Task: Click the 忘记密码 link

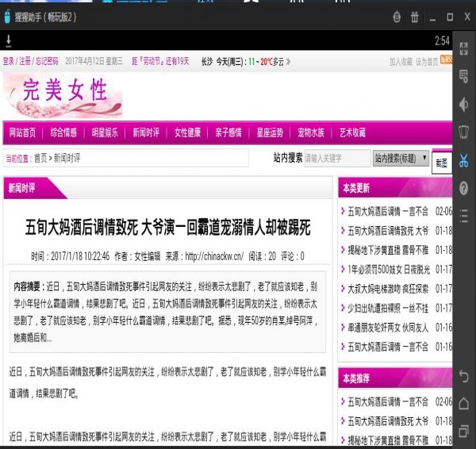Action: [47, 61]
